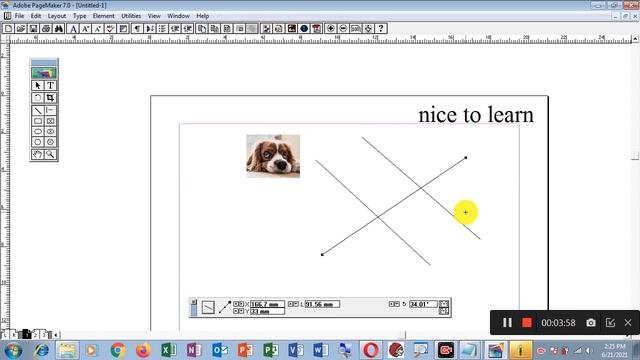Select the Pointer tool in the toolbox
The image size is (640, 360).
(38, 86)
